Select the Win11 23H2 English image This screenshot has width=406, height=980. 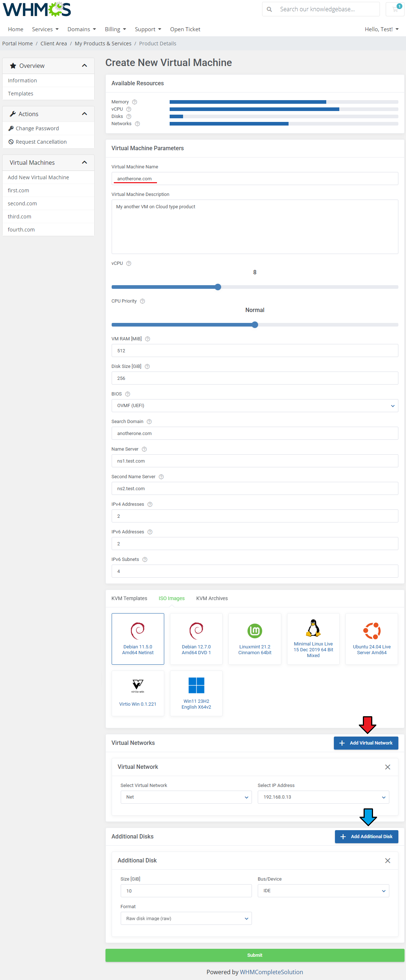click(196, 693)
